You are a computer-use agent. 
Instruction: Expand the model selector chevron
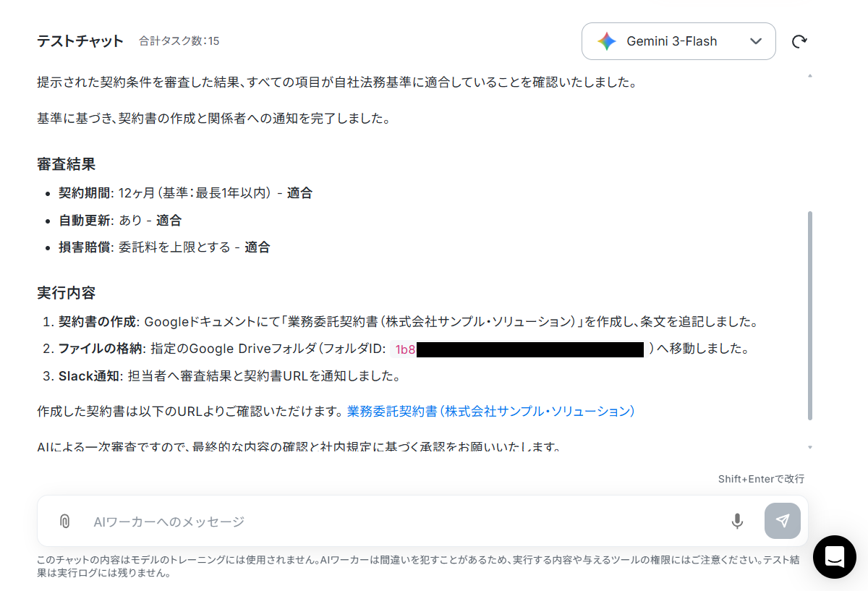tap(756, 41)
